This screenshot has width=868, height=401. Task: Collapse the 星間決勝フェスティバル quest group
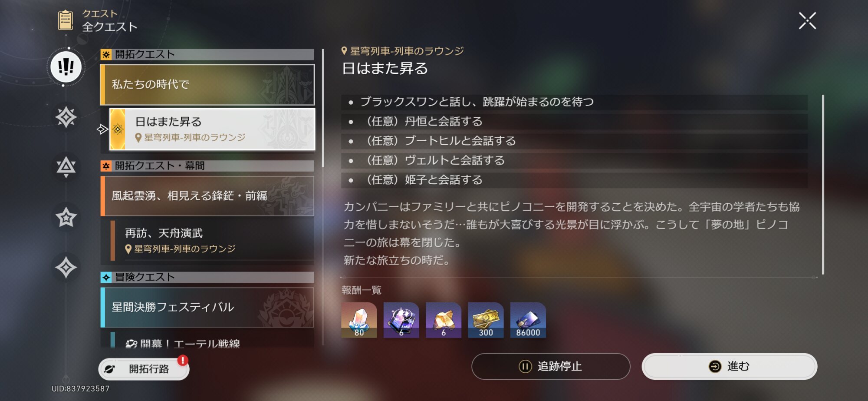click(x=207, y=307)
